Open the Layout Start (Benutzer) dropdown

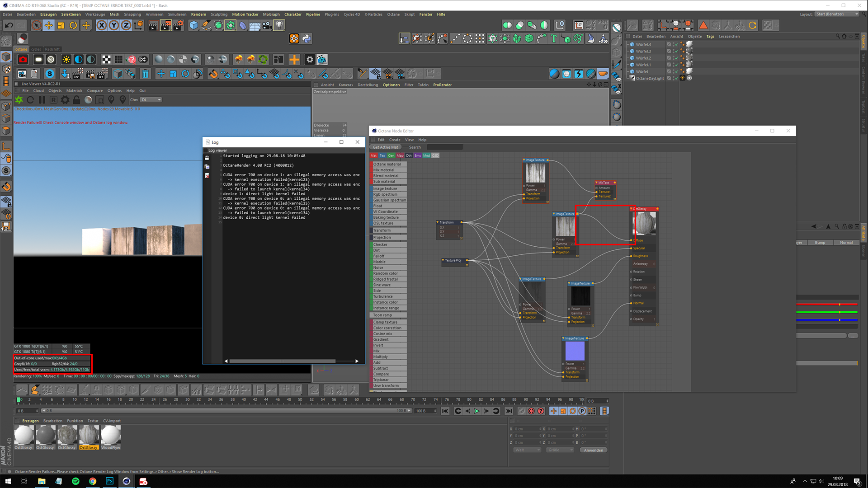tap(837, 14)
